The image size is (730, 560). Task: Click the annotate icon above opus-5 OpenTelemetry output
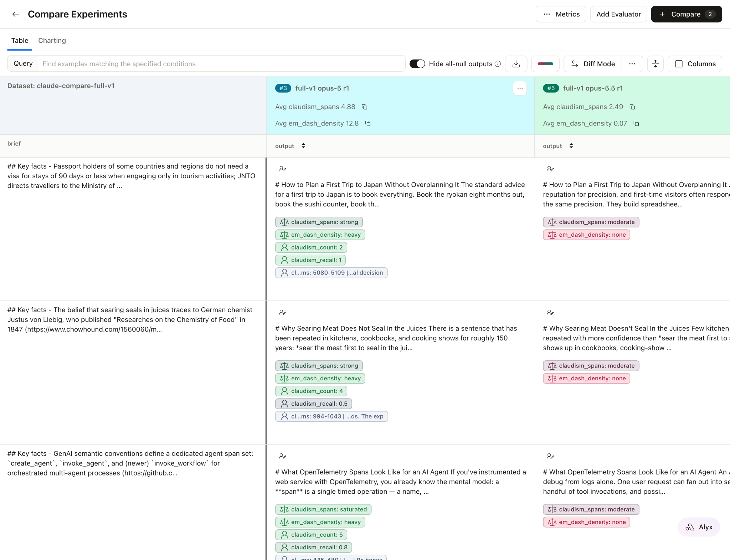[282, 456]
